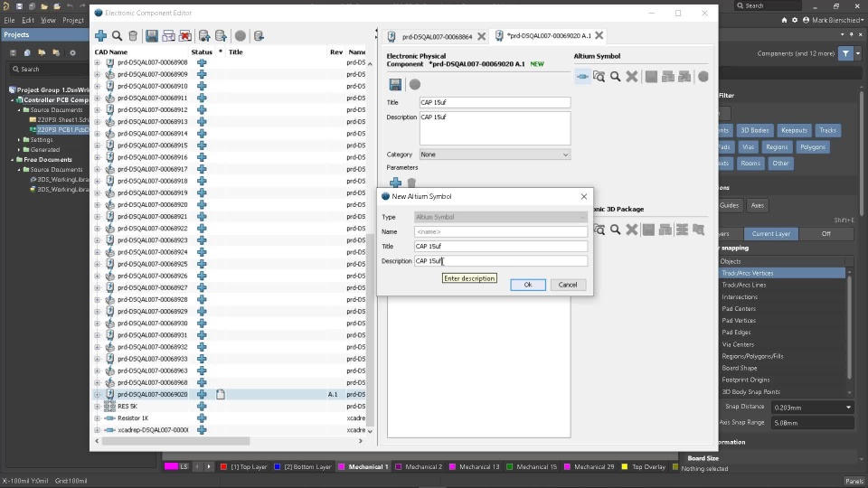This screenshot has height=488, width=868.
Task: Toggle the 3D Bodies selection filter
Action: click(x=754, y=130)
